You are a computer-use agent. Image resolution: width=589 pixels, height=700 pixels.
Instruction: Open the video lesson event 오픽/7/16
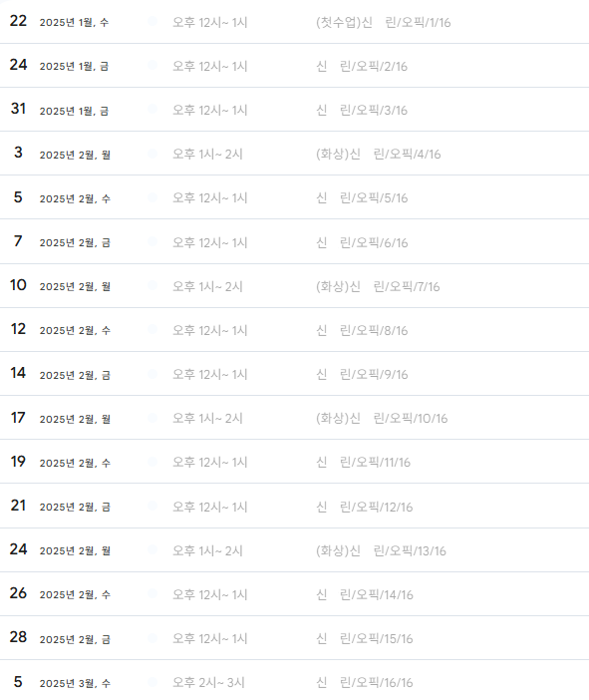coord(378,286)
